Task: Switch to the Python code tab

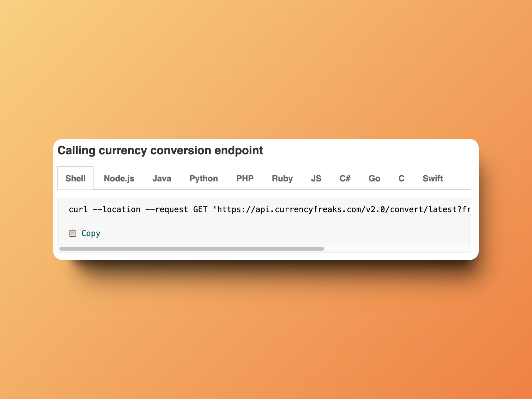Action: point(204,178)
